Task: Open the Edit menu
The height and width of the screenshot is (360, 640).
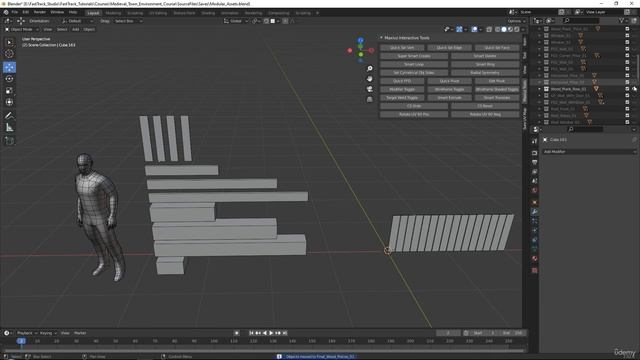Action: pyautogui.click(x=26, y=13)
